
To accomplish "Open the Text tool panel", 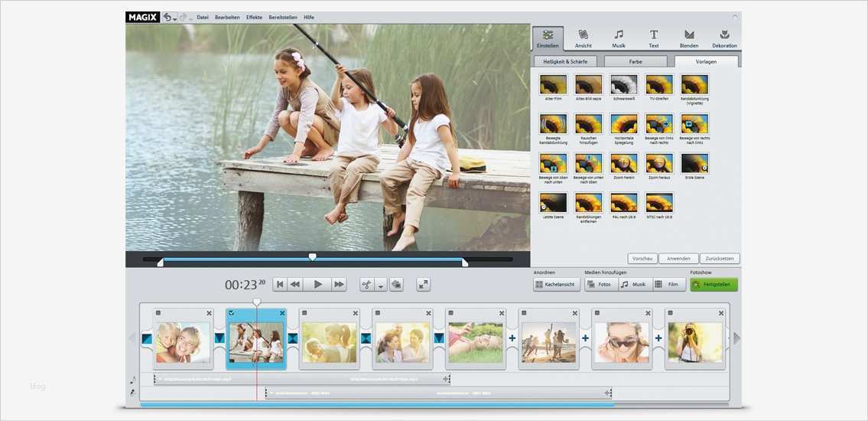I will click(x=654, y=38).
